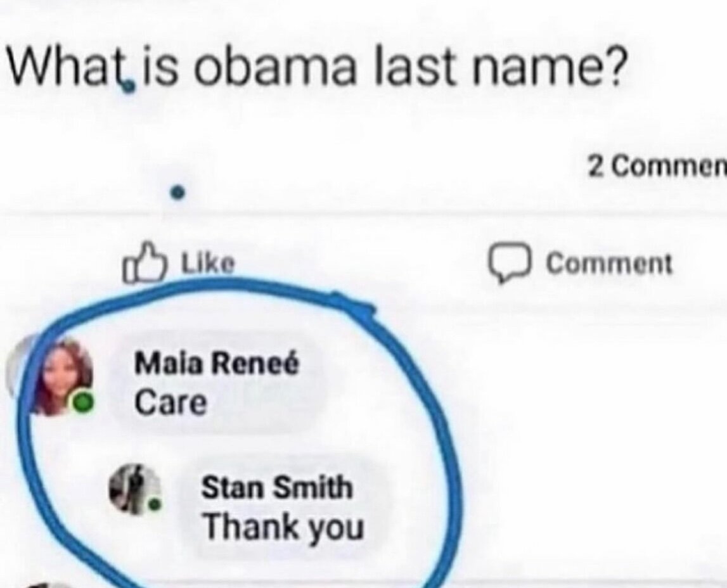
Task: Click the blue dot below the post text
Action: coord(179,191)
